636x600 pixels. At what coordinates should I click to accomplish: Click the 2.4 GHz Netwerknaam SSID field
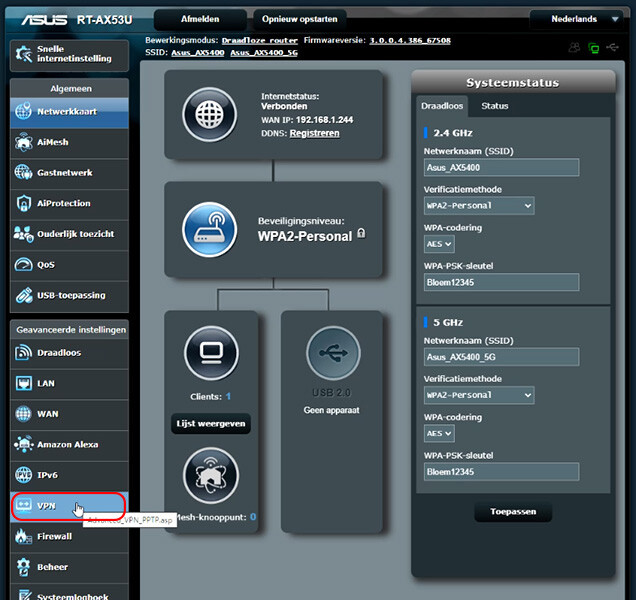[501, 168]
